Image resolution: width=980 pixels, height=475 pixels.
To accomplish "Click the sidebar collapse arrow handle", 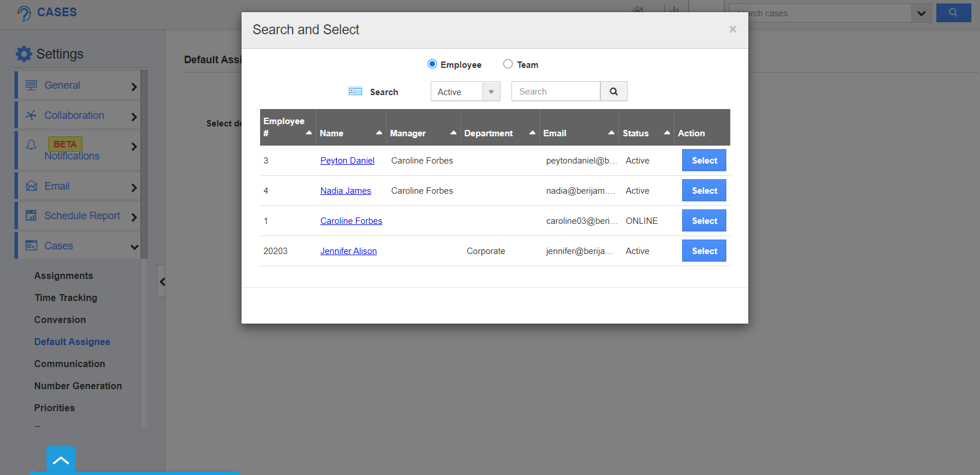I will click(162, 281).
